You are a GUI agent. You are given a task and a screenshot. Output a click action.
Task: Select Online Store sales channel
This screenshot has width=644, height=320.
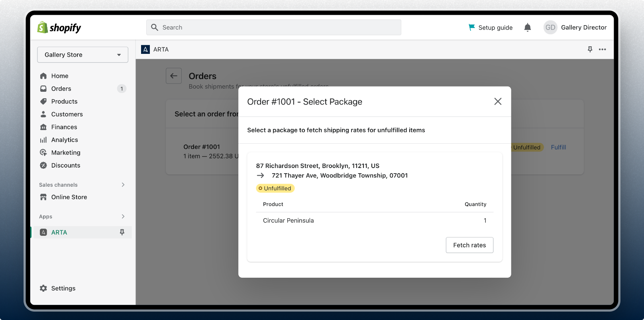point(69,197)
